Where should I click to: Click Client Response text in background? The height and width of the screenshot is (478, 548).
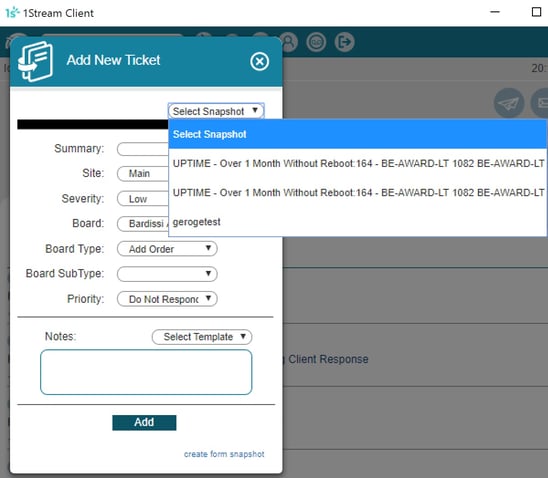(x=328, y=359)
